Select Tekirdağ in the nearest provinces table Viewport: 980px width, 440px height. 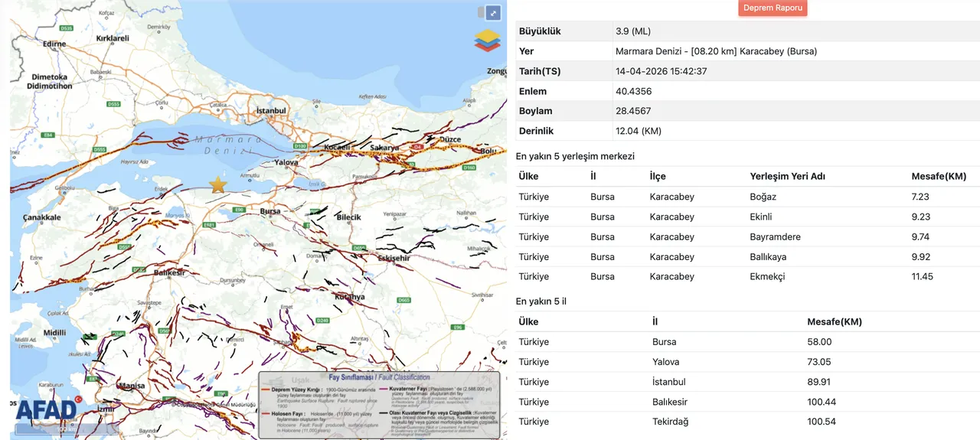pyautogui.click(x=669, y=422)
